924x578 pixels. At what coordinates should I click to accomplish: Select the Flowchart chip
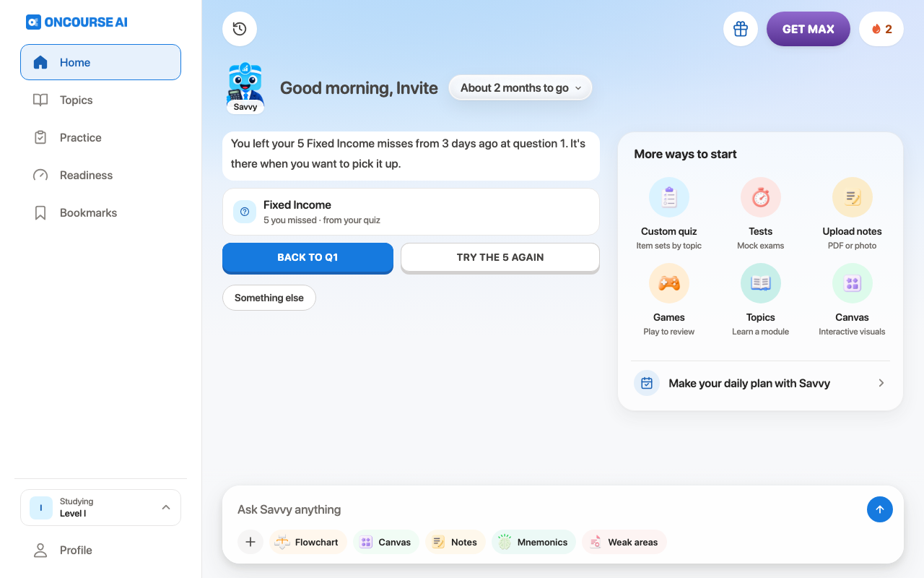(308, 542)
